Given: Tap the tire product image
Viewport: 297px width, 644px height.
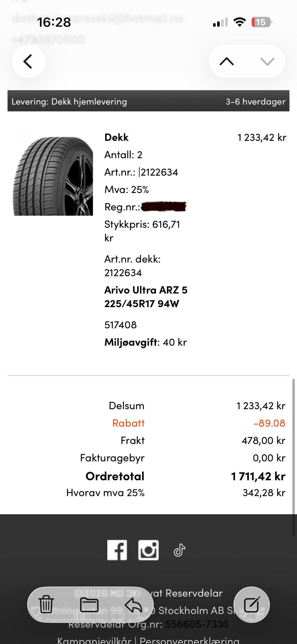Looking at the screenshot, I should (53, 176).
